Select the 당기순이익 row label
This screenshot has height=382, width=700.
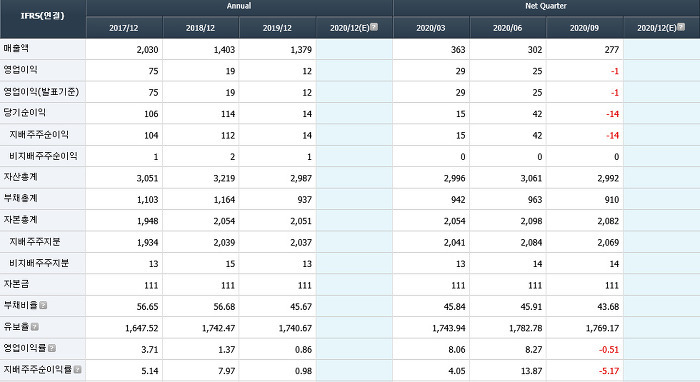(x=25, y=112)
